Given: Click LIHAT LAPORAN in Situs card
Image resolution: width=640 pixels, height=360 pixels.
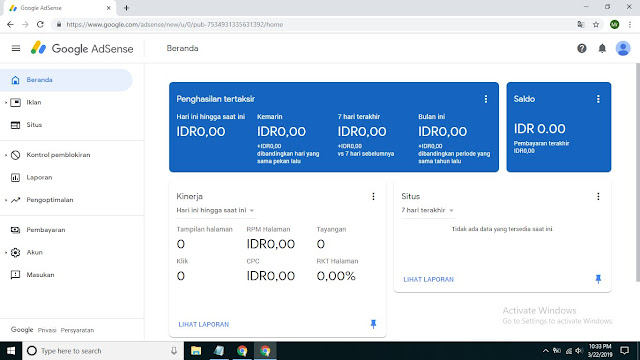Looking at the screenshot, I should tap(429, 280).
